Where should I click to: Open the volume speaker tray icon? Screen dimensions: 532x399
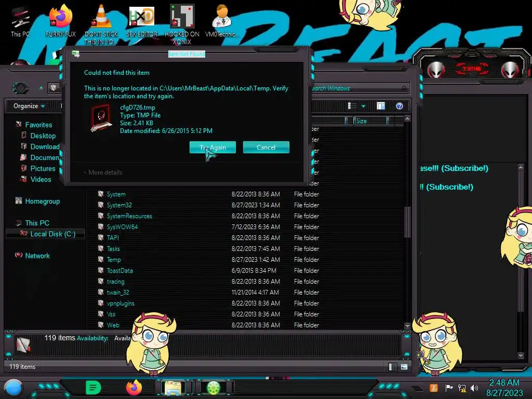pos(474,388)
